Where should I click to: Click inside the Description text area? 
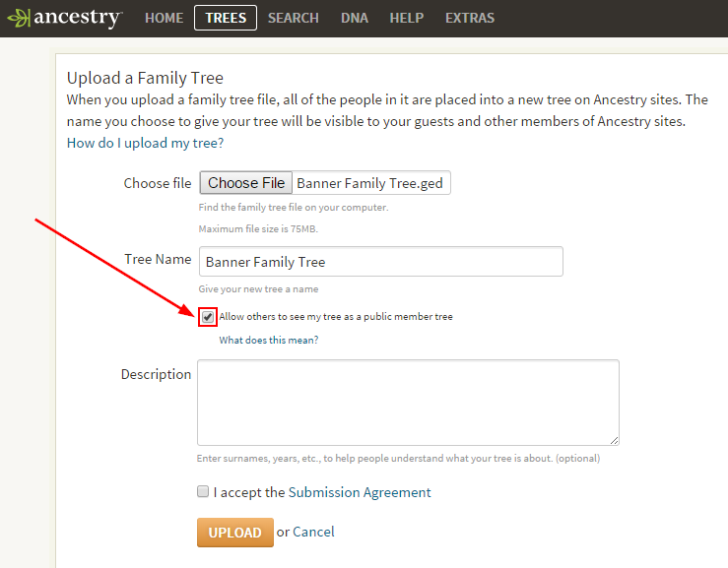(x=408, y=403)
